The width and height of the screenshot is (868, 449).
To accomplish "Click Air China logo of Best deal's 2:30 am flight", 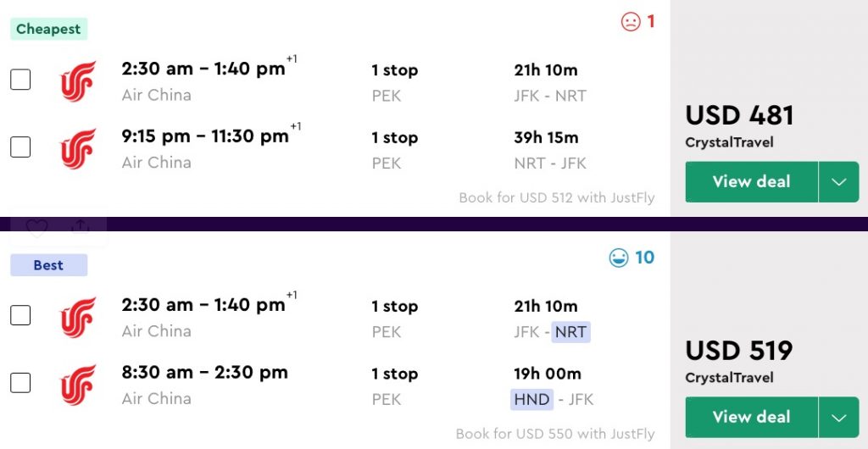I will point(78,317).
